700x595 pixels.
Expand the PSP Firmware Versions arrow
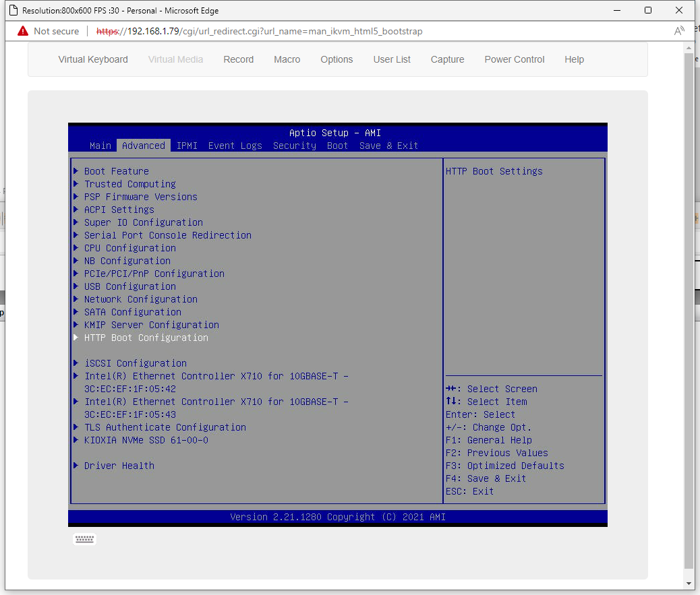coord(76,197)
